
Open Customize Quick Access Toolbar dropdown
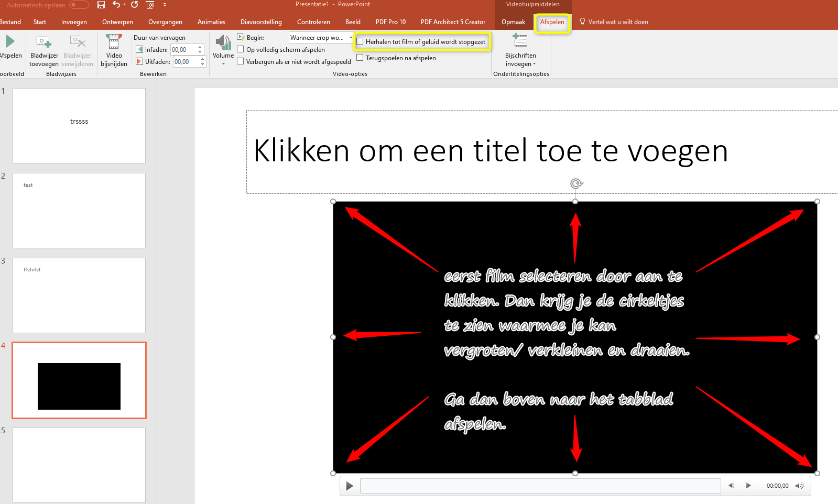pyautogui.click(x=165, y=5)
